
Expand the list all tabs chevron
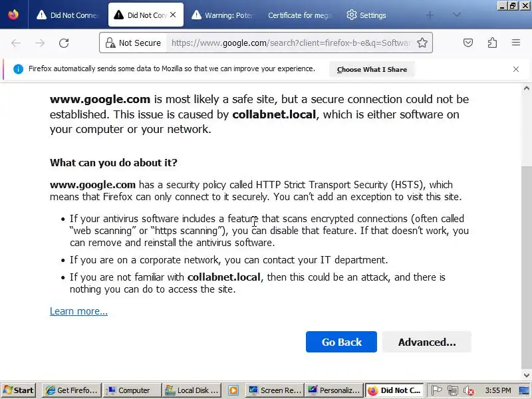pos(457,15)
